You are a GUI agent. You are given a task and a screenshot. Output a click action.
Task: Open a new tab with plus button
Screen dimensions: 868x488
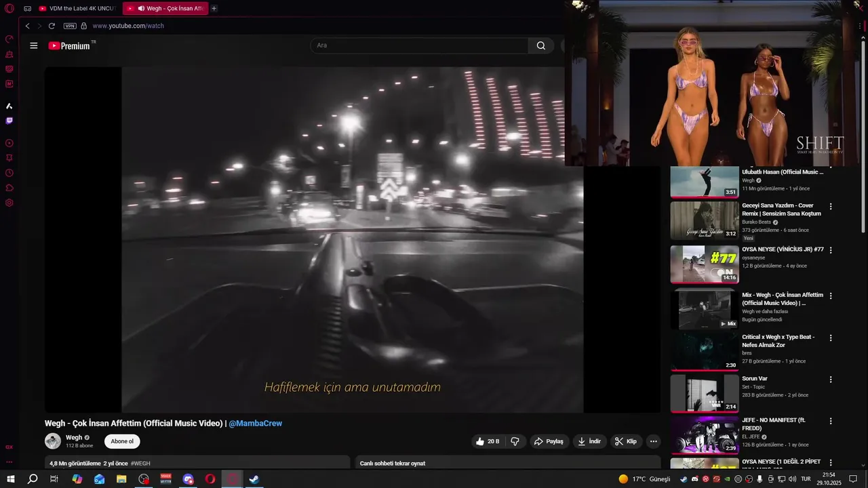click(214, 9)
